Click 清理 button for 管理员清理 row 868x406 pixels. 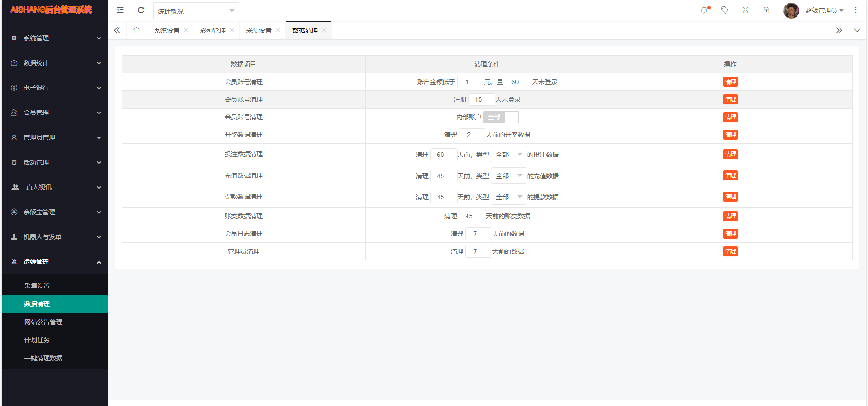pyautogui.click(x=730, y=251)
